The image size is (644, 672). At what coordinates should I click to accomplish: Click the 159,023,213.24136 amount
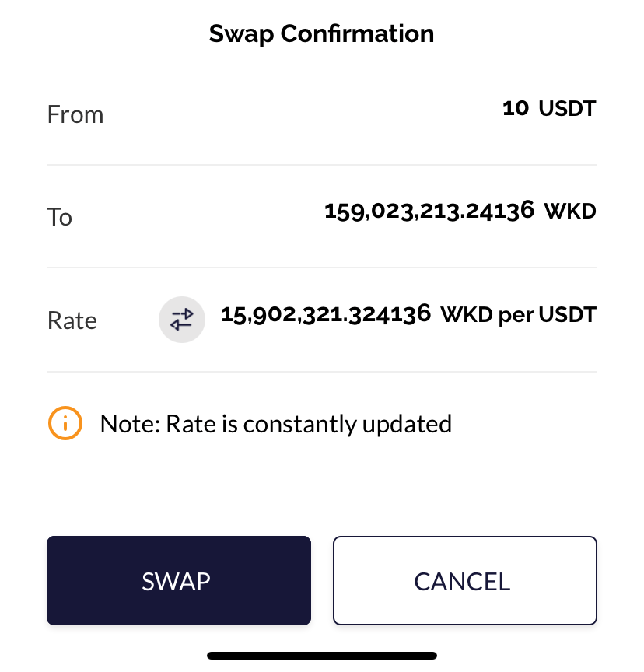pos(429,211)
